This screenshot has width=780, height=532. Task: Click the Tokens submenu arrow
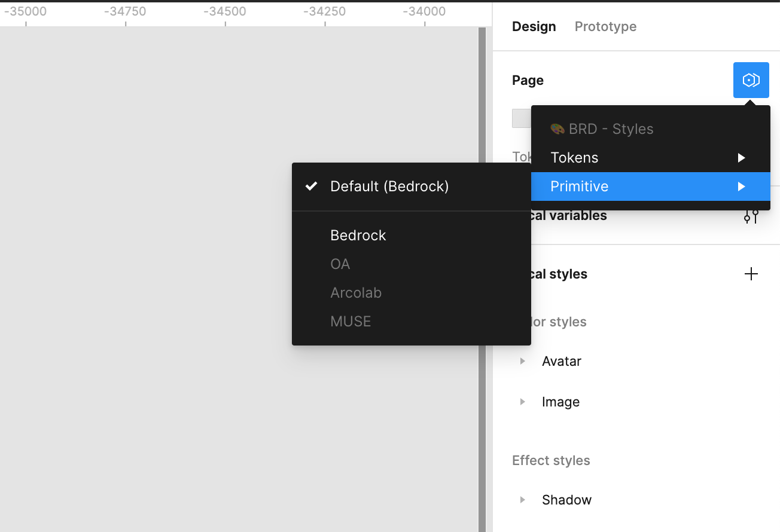pos(741,158)
